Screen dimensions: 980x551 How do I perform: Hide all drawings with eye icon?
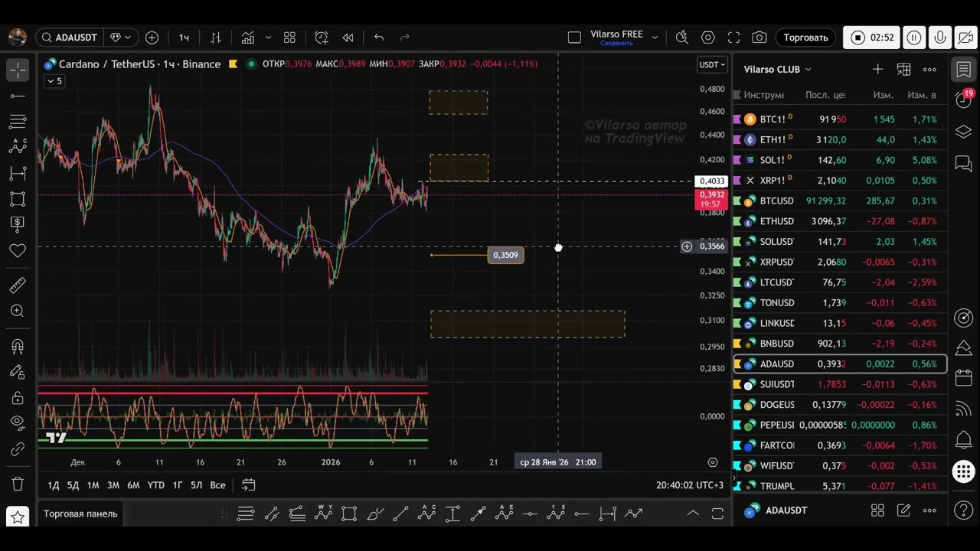click(18, 423)
